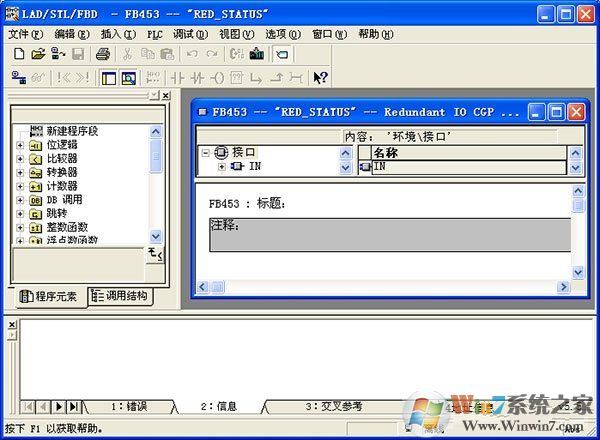Click the Print toolbar icon
This screenshot has width=600, height=440.
(102, 54)
